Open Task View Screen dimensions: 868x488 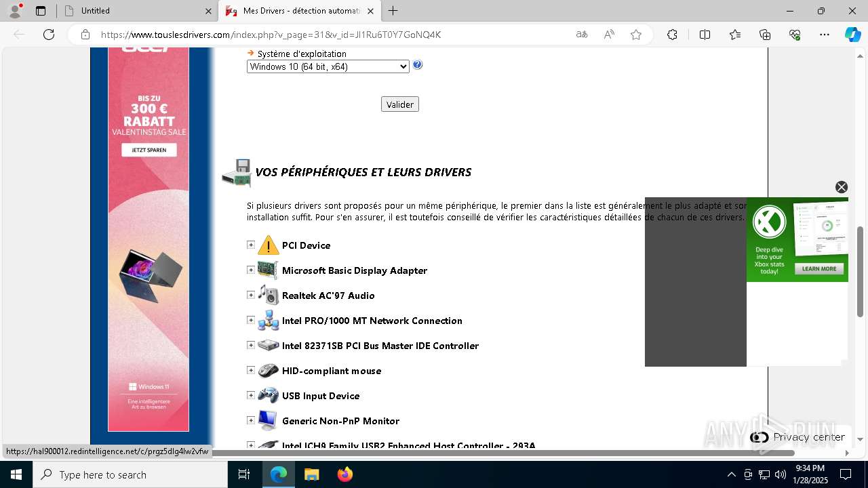tap(245, 474)
